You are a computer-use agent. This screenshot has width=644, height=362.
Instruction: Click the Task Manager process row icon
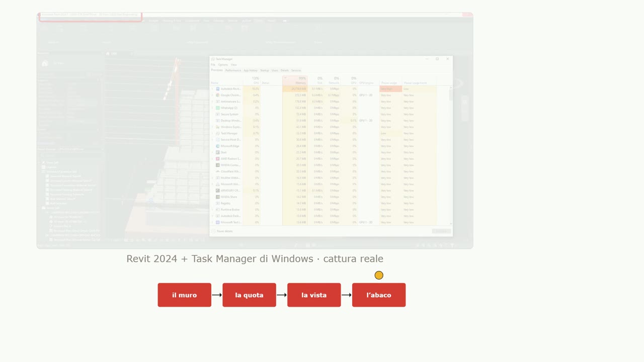point(217,133)
